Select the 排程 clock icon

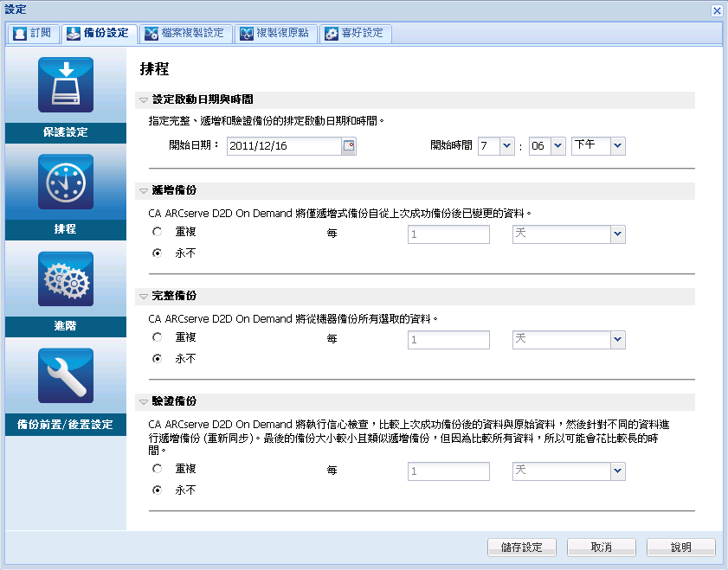coord(66,182)
